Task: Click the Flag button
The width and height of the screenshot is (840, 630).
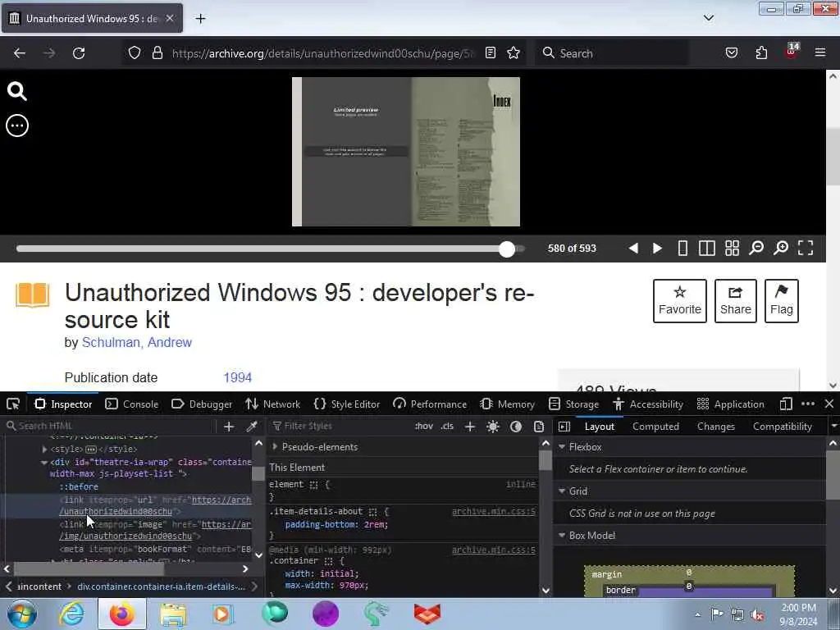Action: point(782,301)
